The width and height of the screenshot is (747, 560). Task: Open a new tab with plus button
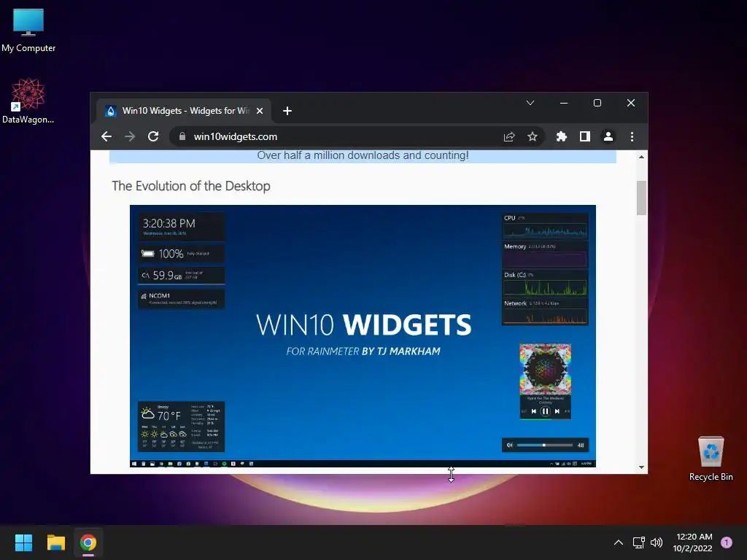coord(287,111)
